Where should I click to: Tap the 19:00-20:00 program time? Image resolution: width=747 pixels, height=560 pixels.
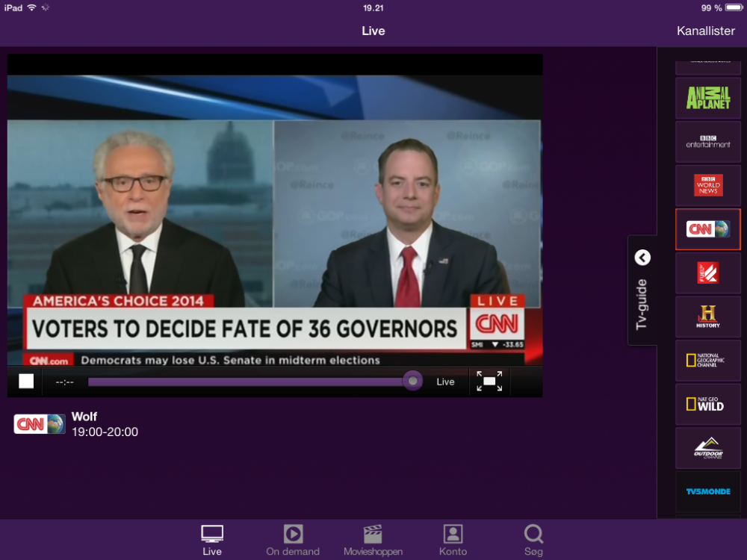click(105, 432)
